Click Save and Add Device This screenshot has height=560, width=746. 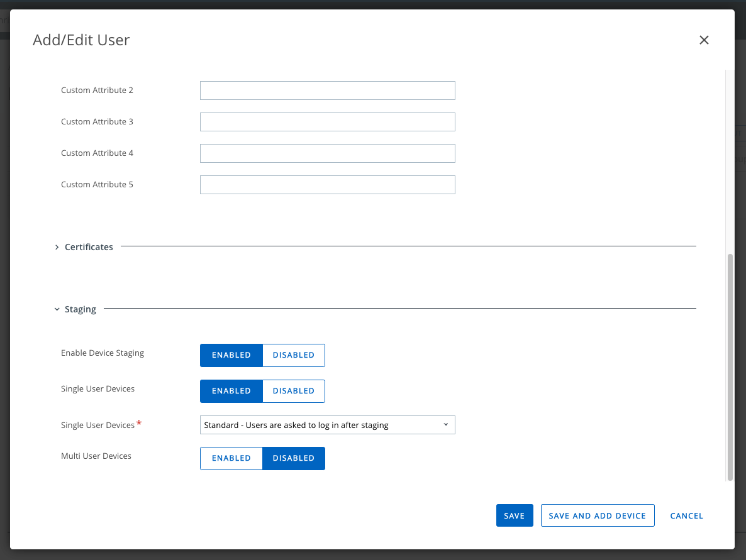point(597,515)
